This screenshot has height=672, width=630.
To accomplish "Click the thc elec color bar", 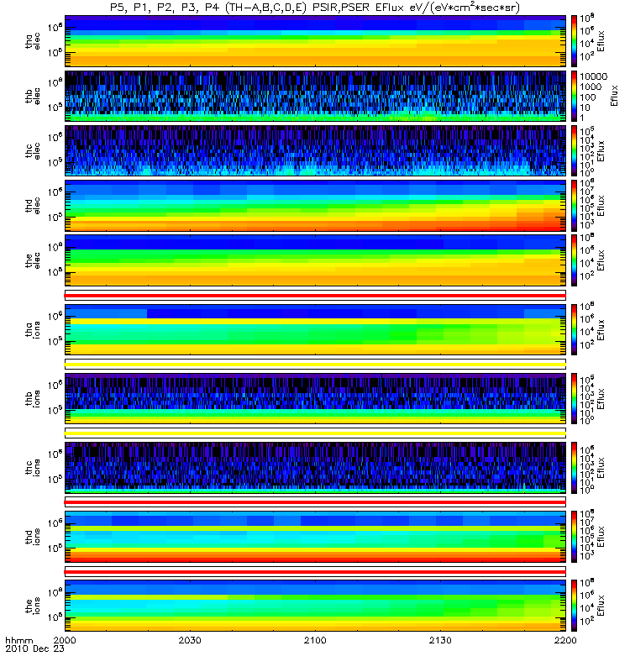I will tap(574, 151).
